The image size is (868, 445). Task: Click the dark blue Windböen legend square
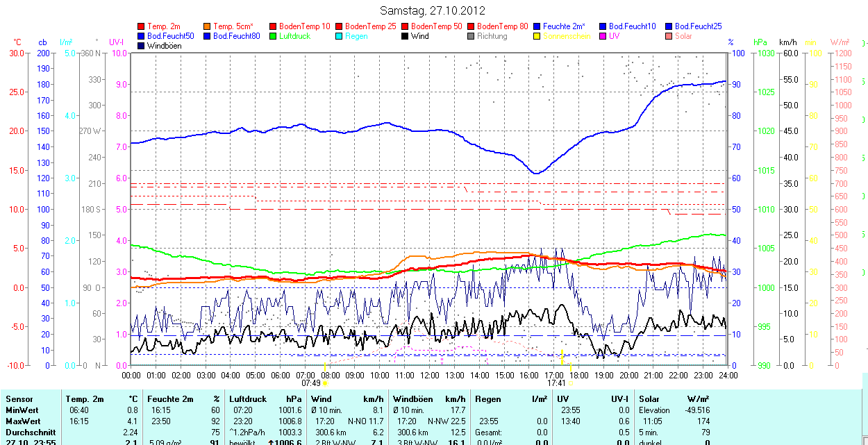[x=142, y=46]
